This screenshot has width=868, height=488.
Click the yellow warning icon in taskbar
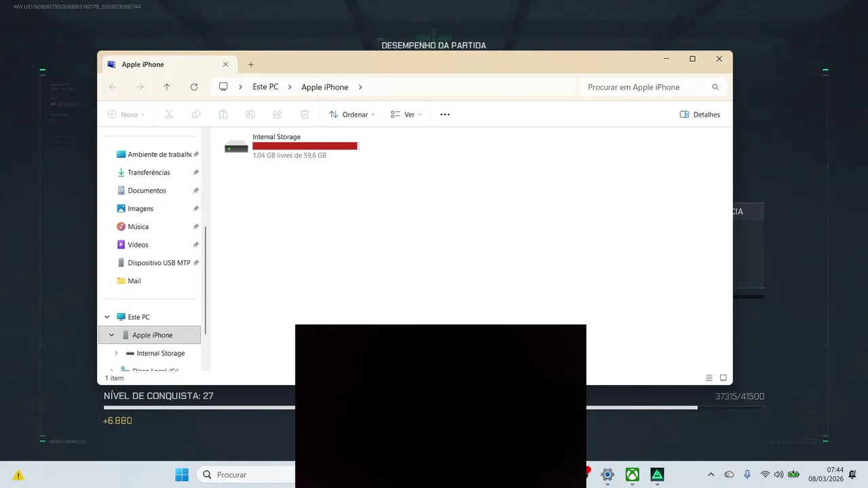(19, 475)
